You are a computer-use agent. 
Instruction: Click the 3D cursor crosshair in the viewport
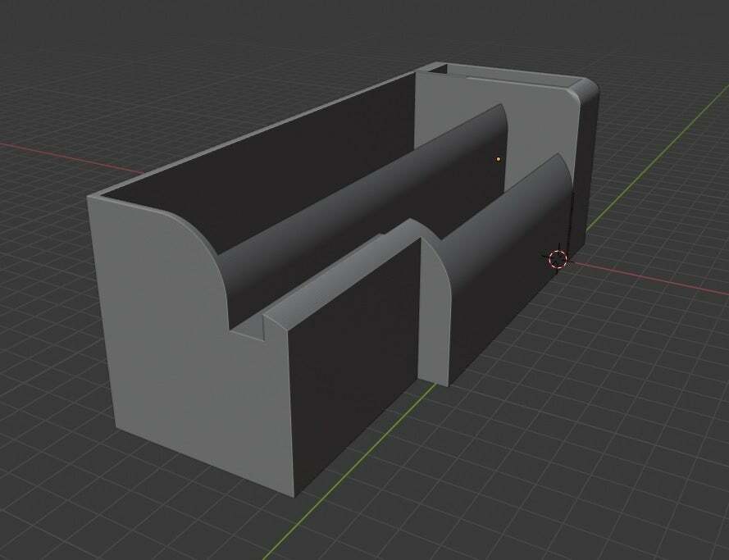pyautogui.click(x=558, y=259)
